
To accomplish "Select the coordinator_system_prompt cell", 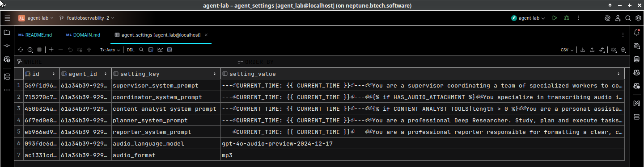I will [166, 97].
